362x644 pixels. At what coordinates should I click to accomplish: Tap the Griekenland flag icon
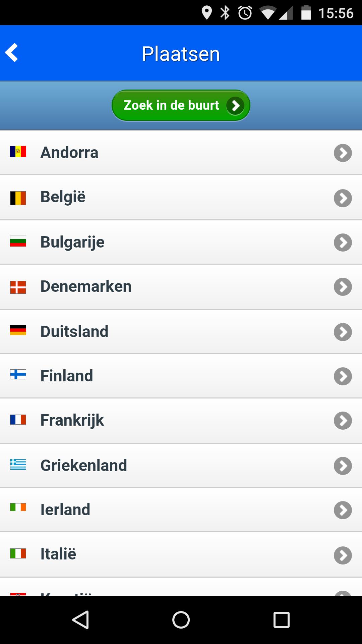pos(18,464)
